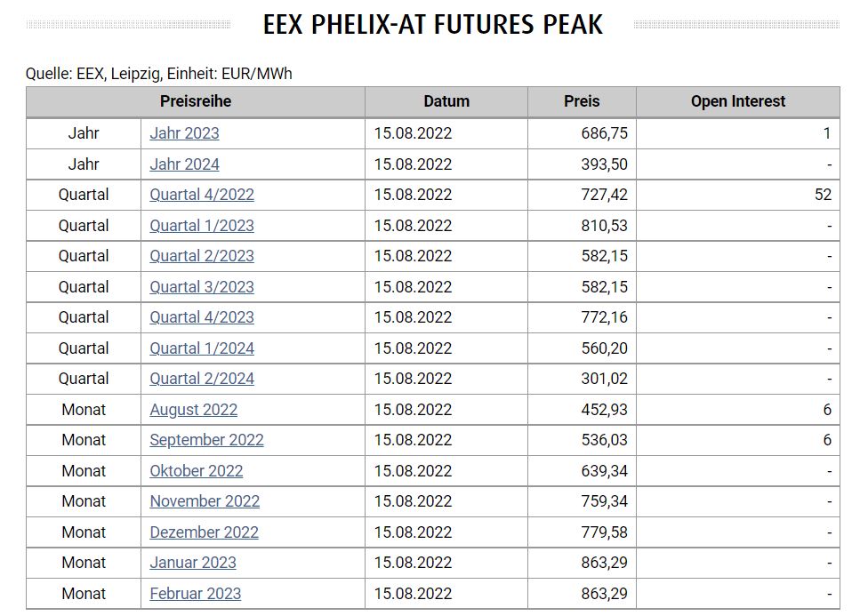Select the Preis column header
The width and height of the screenshot is (868, 616).
tap(582, 101)
